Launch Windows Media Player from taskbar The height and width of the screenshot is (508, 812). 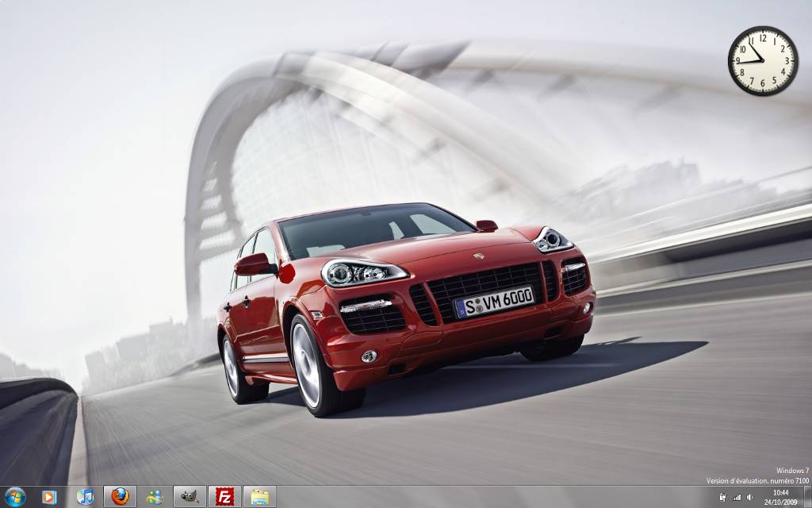coord(49,497)
